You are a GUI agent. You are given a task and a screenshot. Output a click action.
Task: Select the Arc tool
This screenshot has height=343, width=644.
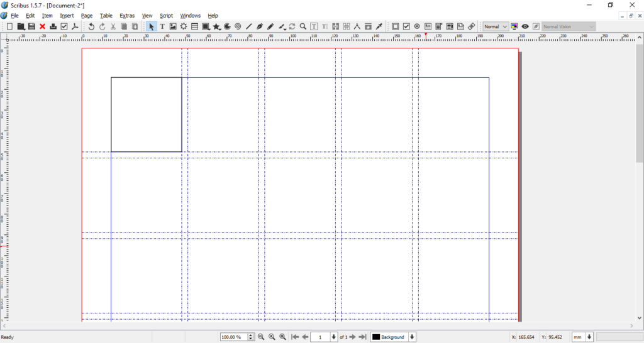(227, 26)
